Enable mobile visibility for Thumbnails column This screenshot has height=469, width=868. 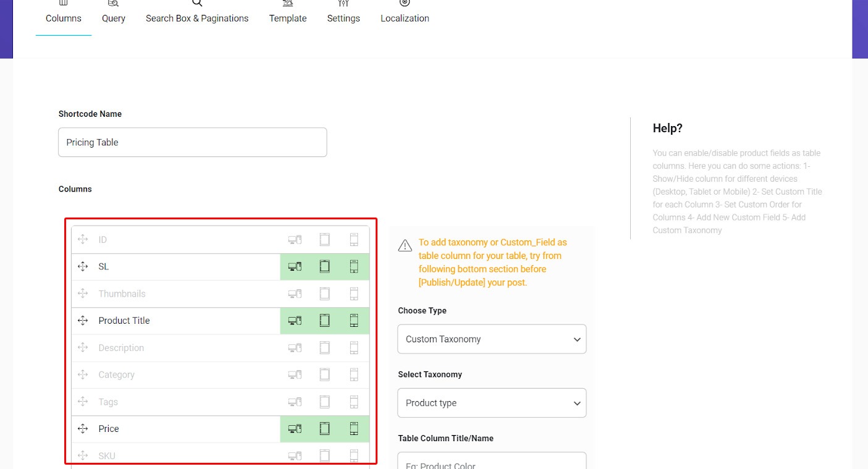pyautogui.click(x=354, y=294)
